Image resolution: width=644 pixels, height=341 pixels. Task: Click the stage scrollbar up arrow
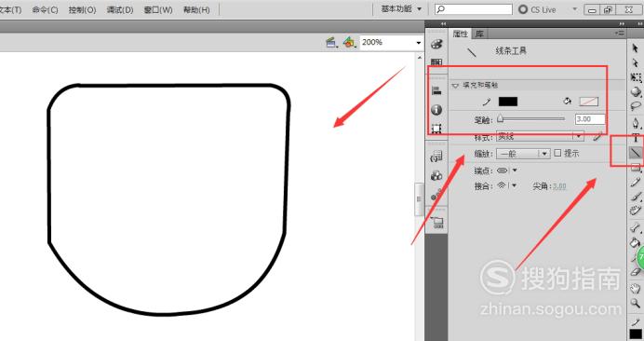[x=420, y=58]
